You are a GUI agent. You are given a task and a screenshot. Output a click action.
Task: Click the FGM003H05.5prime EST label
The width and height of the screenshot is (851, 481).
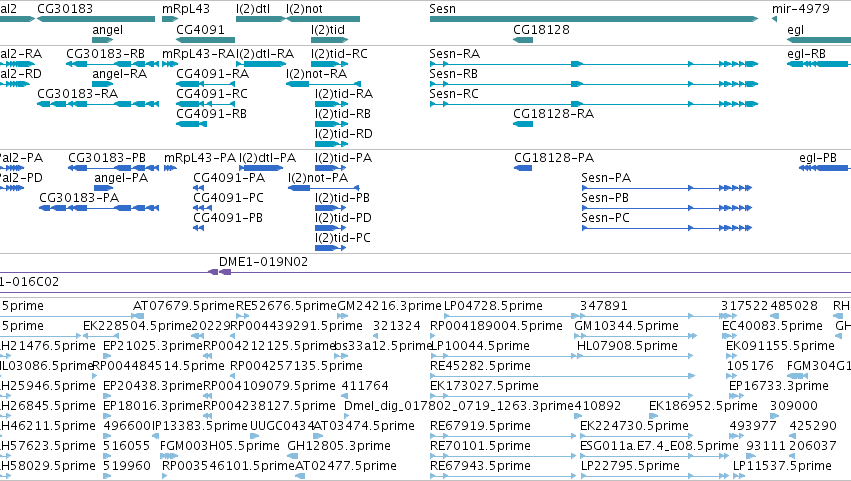pyautogui.click(x=220, y=447)
